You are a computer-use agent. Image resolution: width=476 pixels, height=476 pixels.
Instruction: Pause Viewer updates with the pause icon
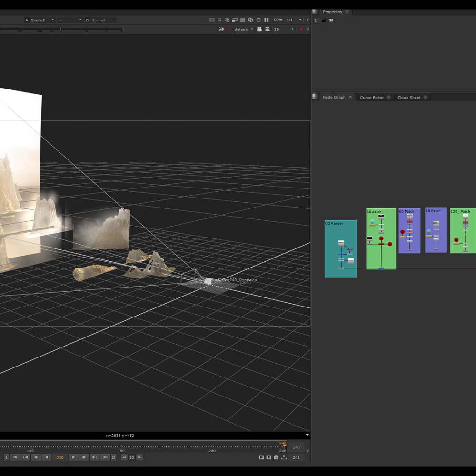266,20
